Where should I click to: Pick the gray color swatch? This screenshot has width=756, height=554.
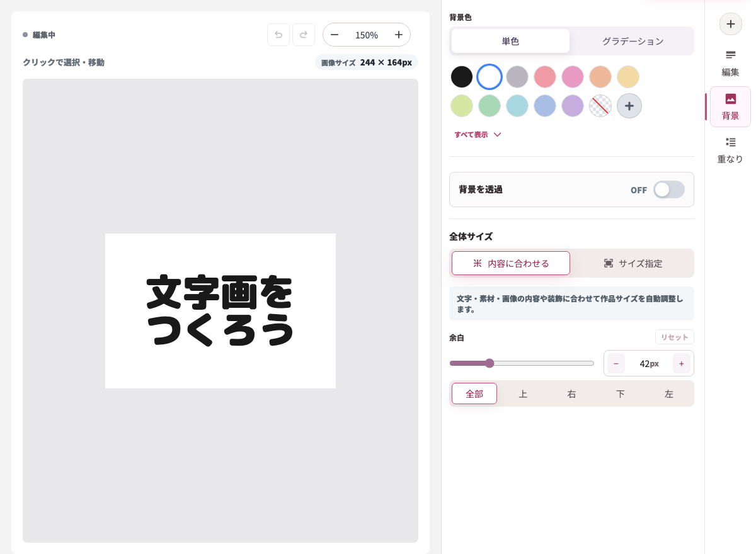tap(517, 77)
